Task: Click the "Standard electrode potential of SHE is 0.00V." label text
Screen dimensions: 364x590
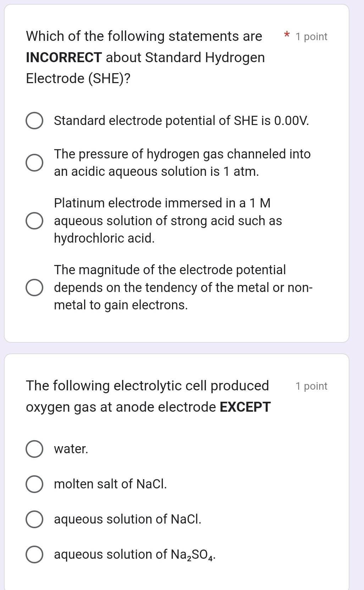Action: pyautogui.click(x=181, y=121)
